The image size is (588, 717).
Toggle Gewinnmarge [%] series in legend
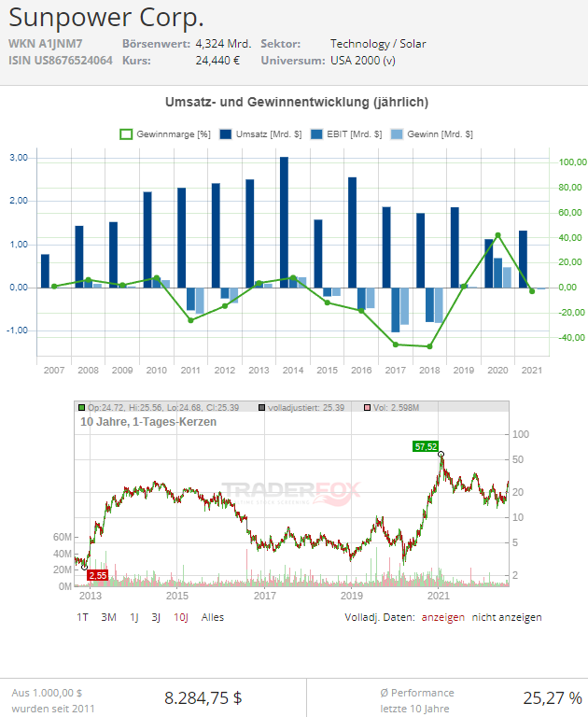(x=165, y=134)
